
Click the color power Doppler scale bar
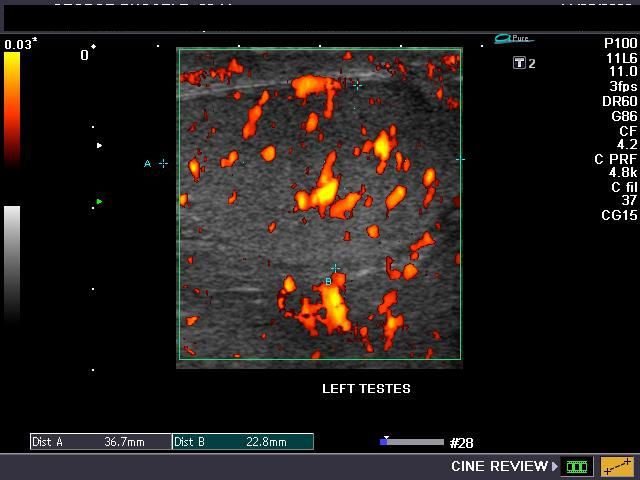point(12,106)
